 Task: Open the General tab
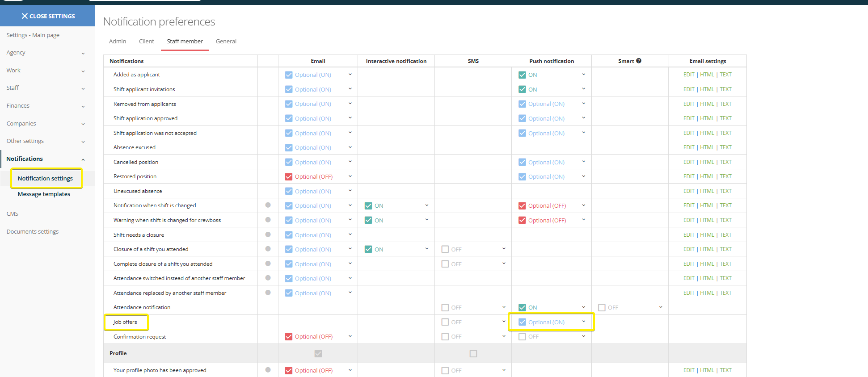click(x=226, y=41)
